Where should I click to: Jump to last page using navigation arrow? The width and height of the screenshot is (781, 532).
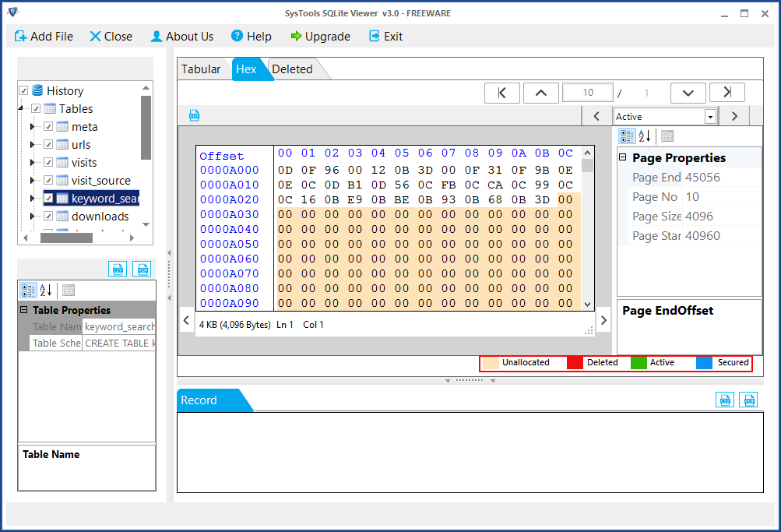coord(726,92)
